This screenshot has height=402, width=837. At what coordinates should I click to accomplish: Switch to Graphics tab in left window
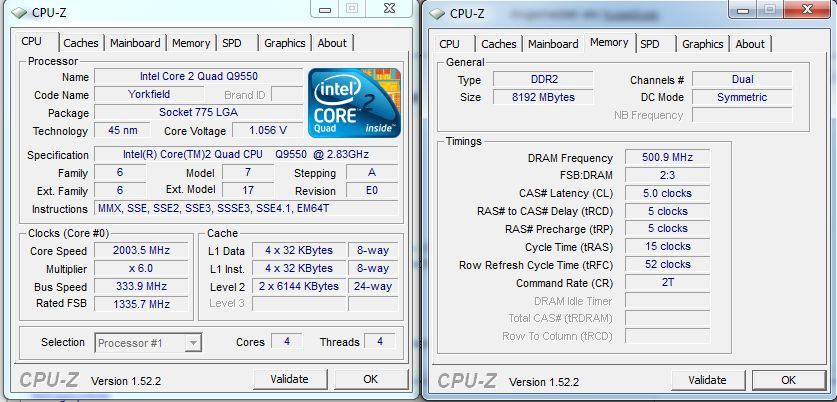[x=285, y=43]
